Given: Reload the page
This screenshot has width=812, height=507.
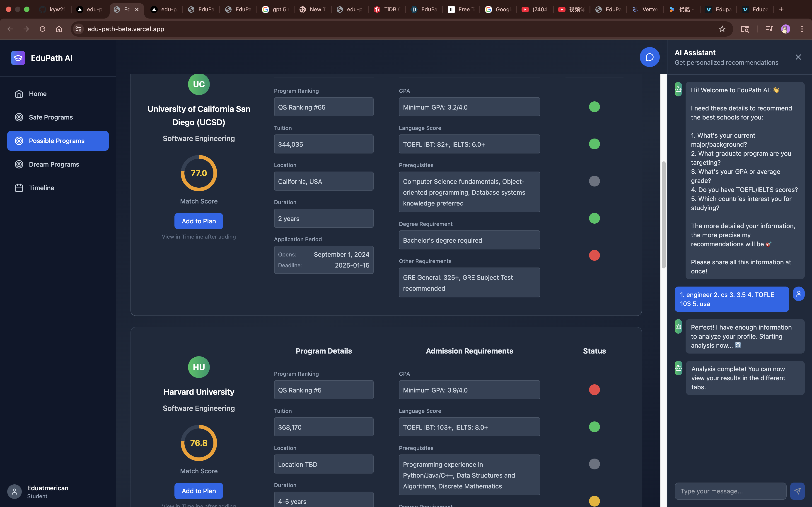Looking at the screenshot, I should click(x=43, y=29).
